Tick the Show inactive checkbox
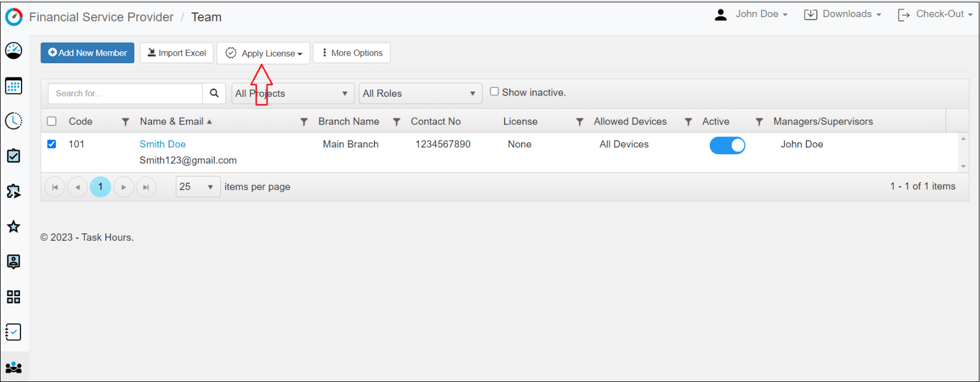This screenshot has width=980, height=382. (495, 92)
